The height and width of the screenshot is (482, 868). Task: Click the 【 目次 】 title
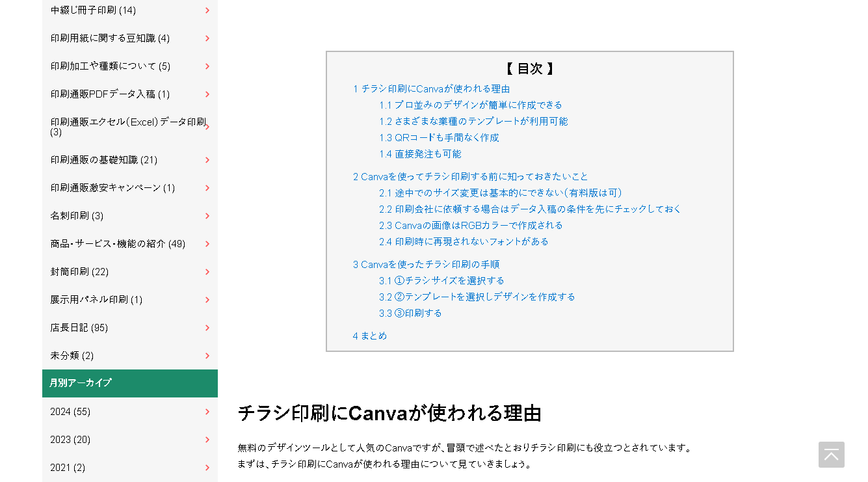pyautogui.click(x=529, y=69)
